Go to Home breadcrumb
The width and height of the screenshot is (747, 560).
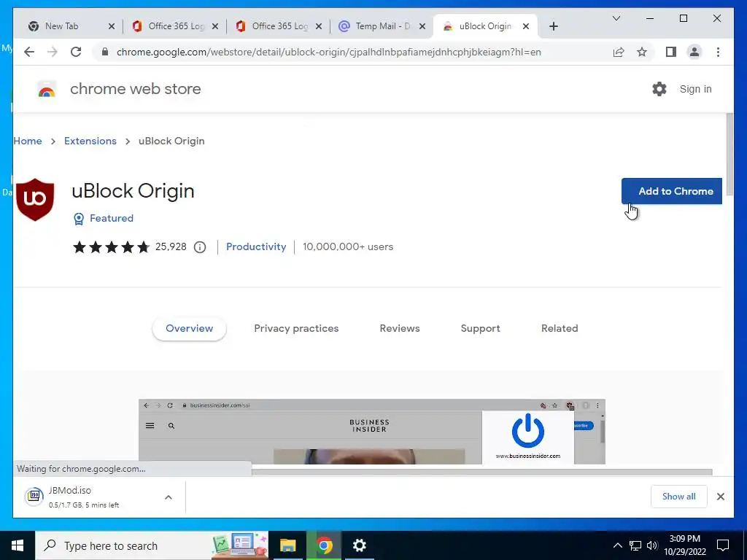28,141
